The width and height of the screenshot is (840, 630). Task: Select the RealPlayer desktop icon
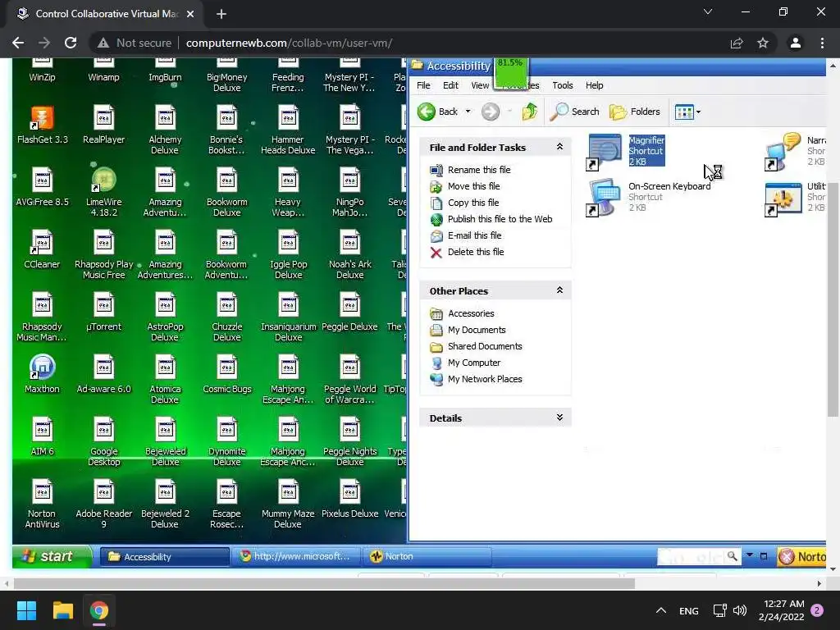click(103, 125)
